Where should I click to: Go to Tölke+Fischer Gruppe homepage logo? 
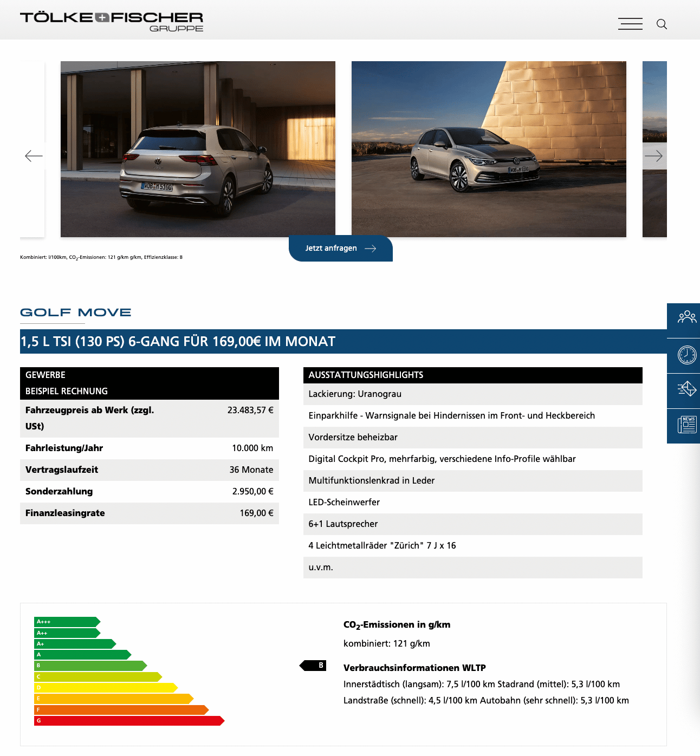pos(112,22)
